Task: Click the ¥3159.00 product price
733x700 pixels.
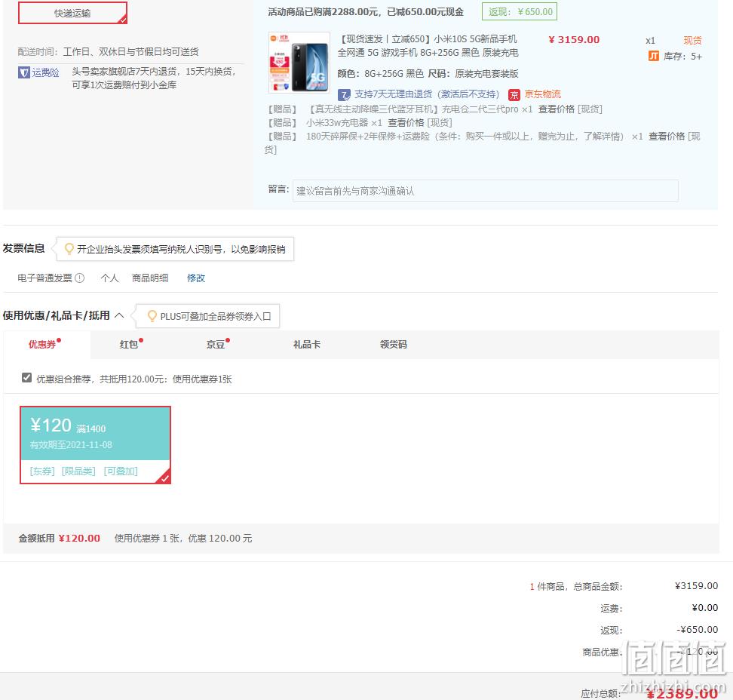Action: [574, 40]
